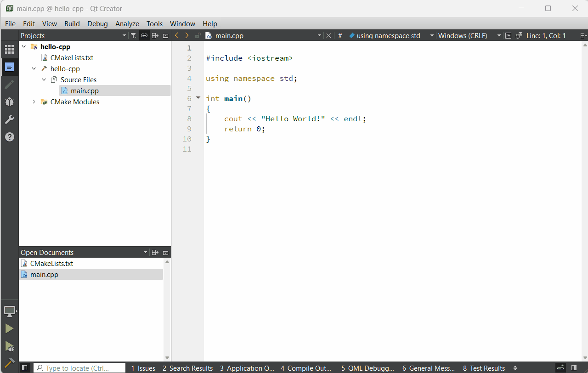Toggle the left sidebar visibility button in status bar
This screenshot has width=588, height=373.
(25, 367)
